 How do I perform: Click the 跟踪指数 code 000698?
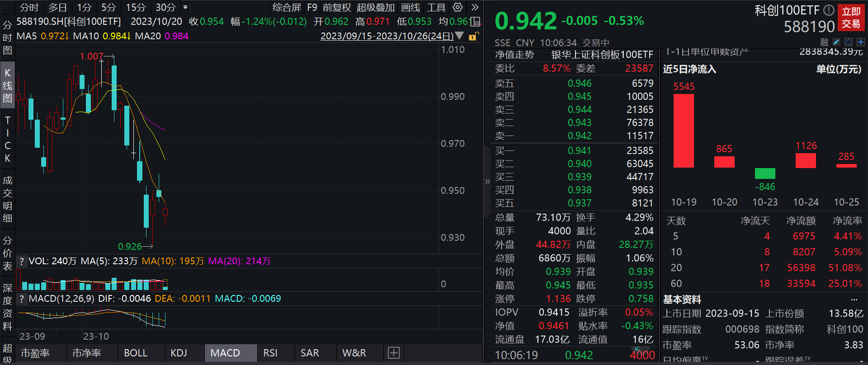click(x=742, y=329)
